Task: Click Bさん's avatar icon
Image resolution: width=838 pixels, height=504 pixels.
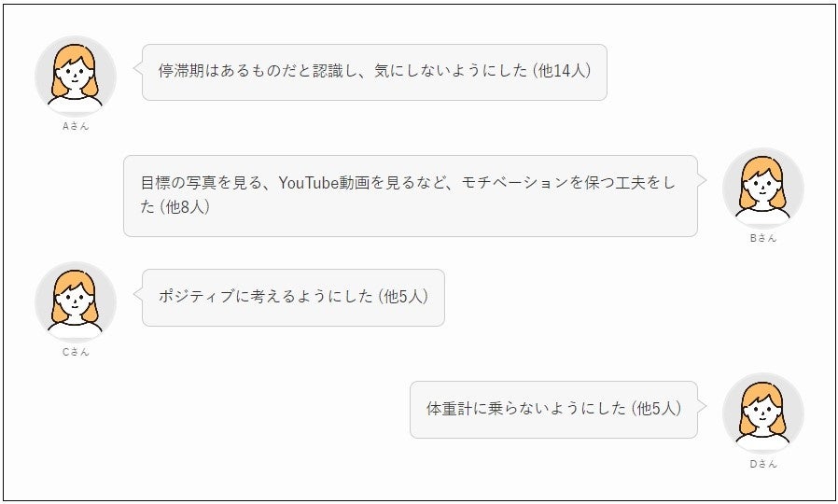Action: pos(763,187)
